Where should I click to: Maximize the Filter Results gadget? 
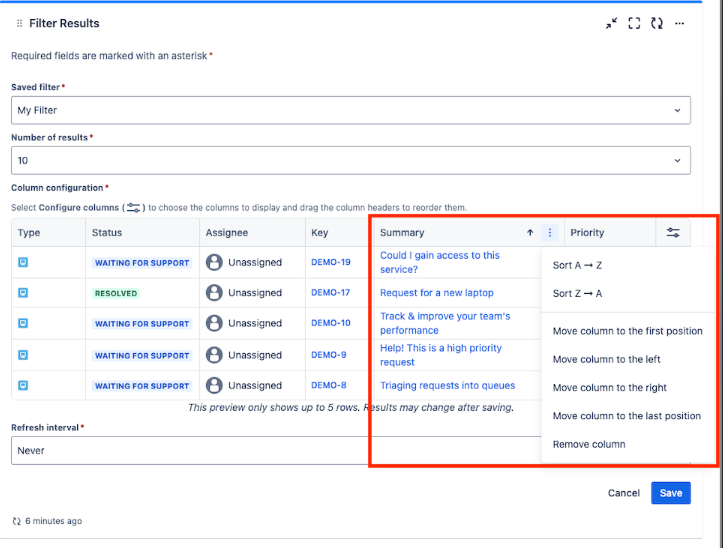click(634, 24)
